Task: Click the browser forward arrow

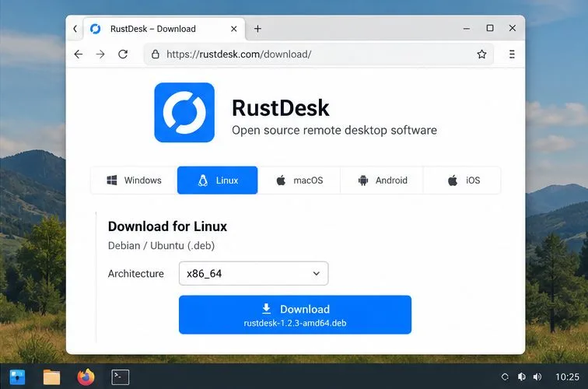Action: pos(100,54)
